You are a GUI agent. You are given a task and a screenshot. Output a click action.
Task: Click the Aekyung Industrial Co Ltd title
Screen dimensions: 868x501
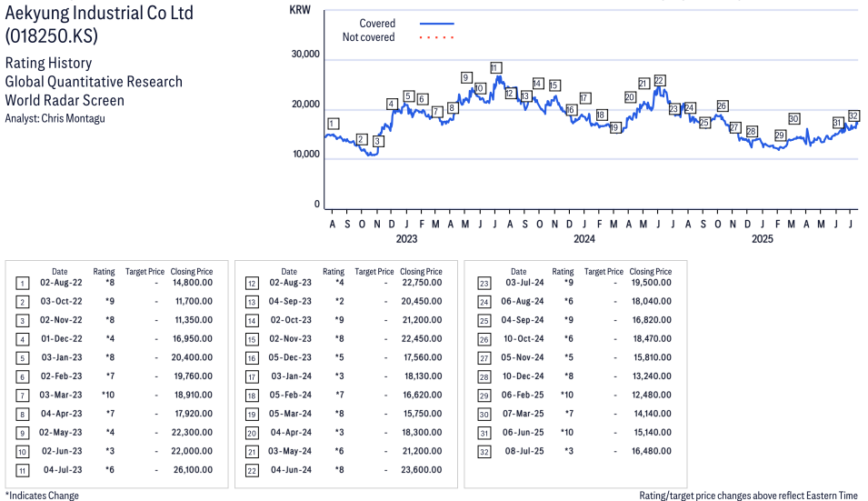point(99,12)
